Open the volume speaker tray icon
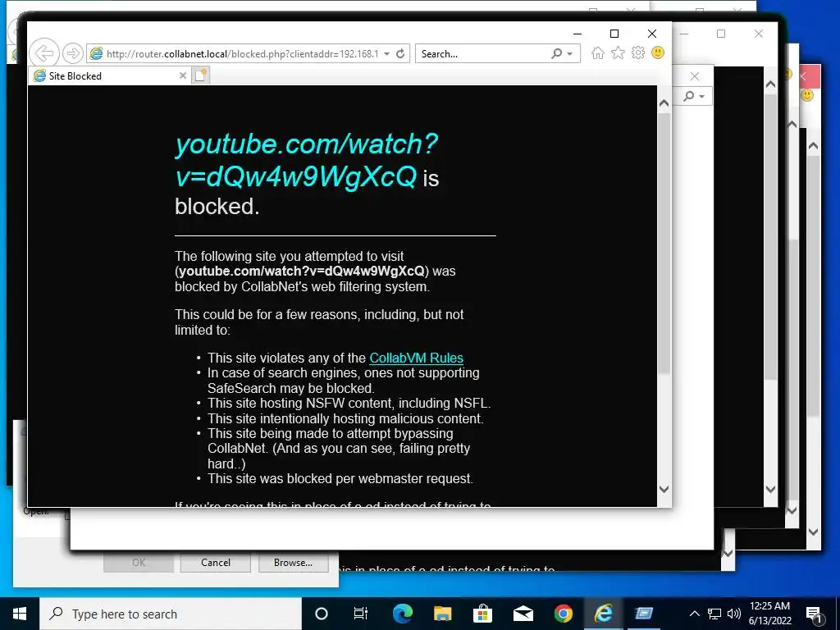The height and width of the screenshot is (630, 840). pyautogui.click(x=734, y=614)
